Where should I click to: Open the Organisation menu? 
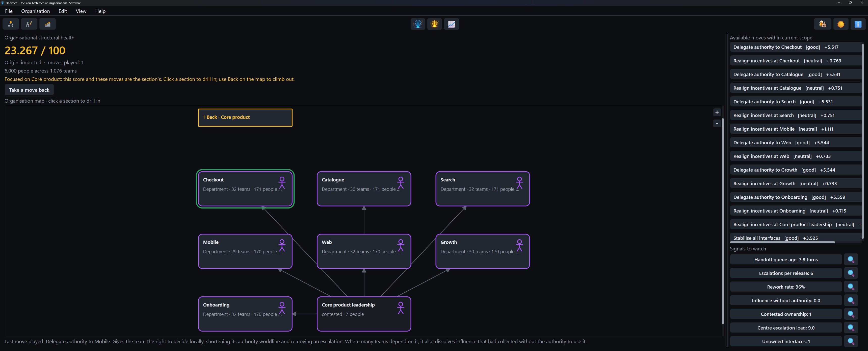[x=35, y=11]
